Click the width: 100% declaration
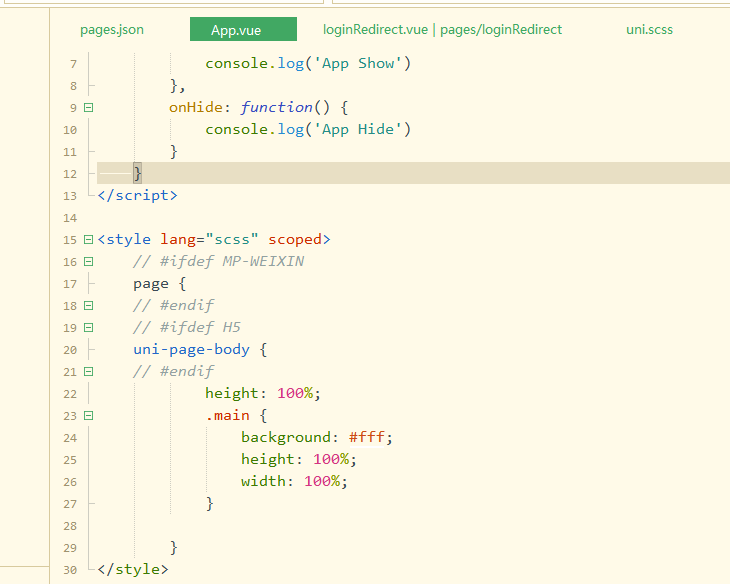 pyautogui.click(x=293, y=482)
